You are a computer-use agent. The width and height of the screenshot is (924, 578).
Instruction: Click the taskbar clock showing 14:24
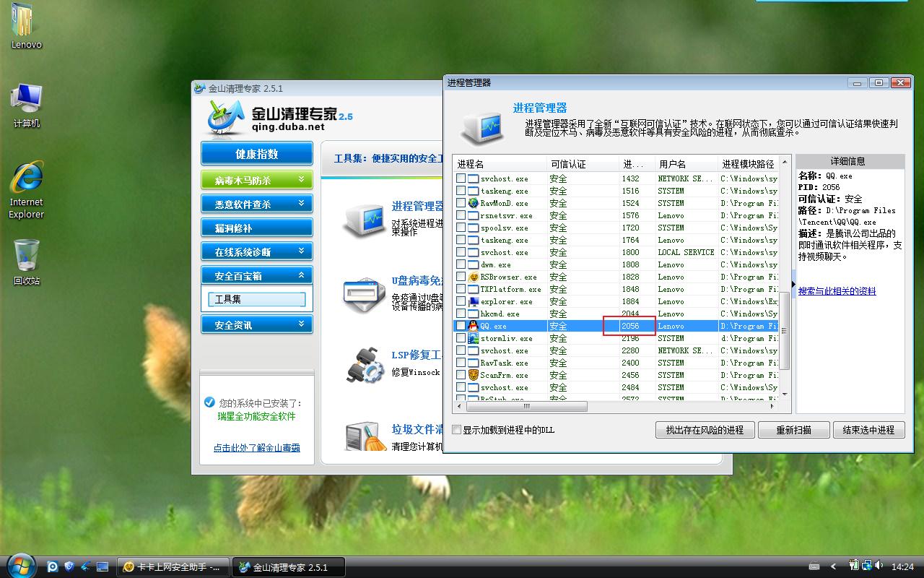tap(903, 566)
